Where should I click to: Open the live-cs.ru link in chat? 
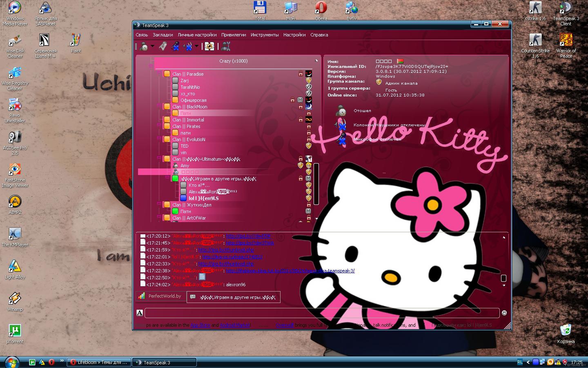pos(232,257)
